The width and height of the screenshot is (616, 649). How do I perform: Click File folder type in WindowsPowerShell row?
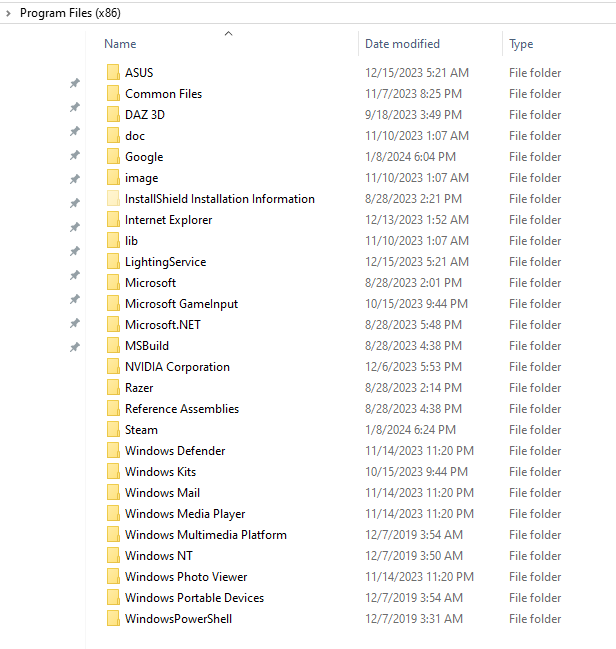click(x=535, y=619)
